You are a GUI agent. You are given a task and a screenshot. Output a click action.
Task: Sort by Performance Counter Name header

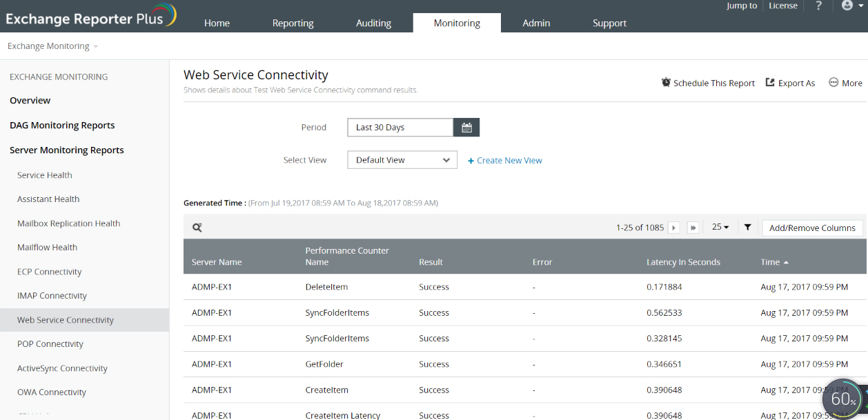coord(347,257)
